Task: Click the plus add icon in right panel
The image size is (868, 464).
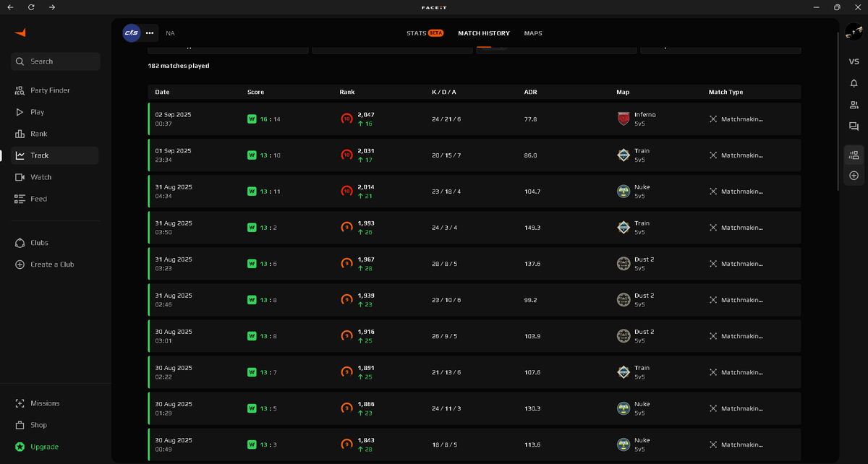Action: point(854,176)
